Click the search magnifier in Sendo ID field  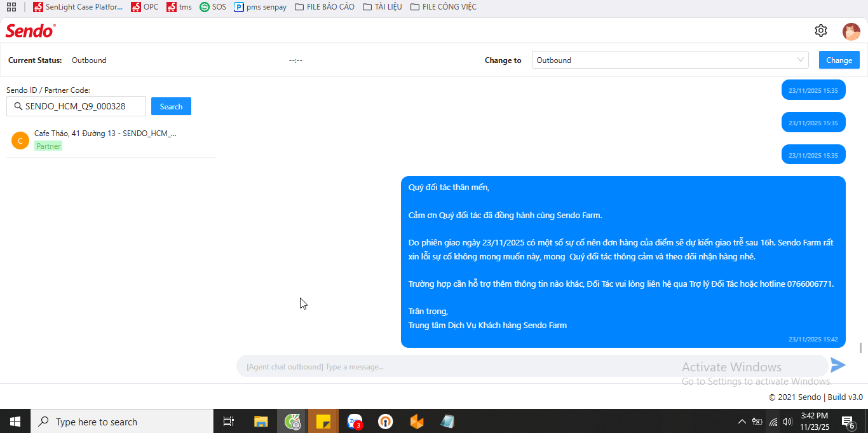pyautogui.click(x=18, y=106)
